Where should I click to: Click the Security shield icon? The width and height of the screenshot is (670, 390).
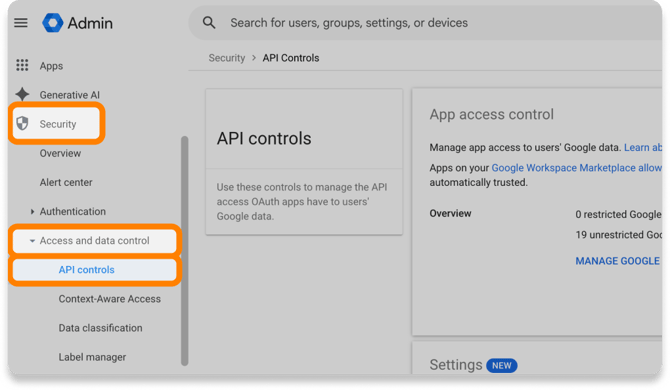[x=22, y=123]
